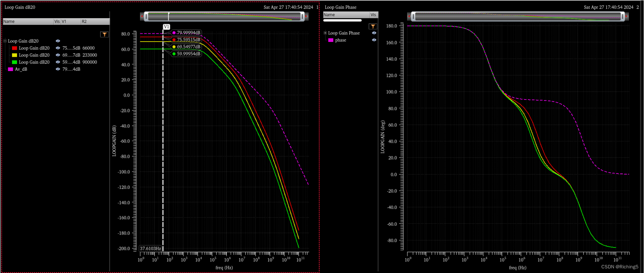Click the LOOPGAIN (dB) y-axis label

click(114, 141)
